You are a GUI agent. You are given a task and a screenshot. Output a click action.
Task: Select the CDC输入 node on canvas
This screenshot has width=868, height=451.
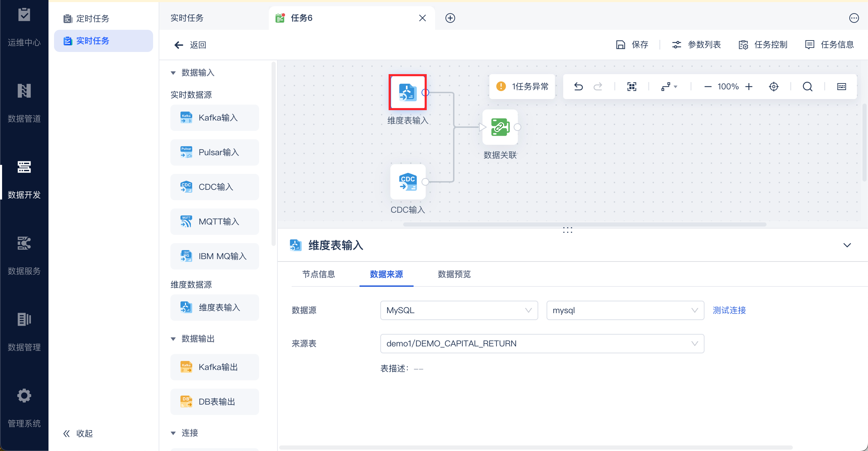pos(408,182)
